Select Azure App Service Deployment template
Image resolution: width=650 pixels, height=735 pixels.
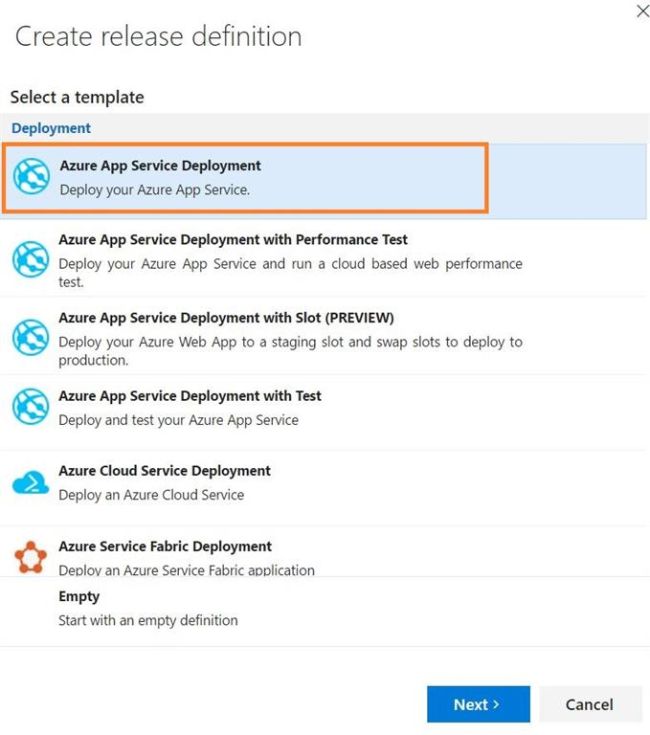point(160,166)
